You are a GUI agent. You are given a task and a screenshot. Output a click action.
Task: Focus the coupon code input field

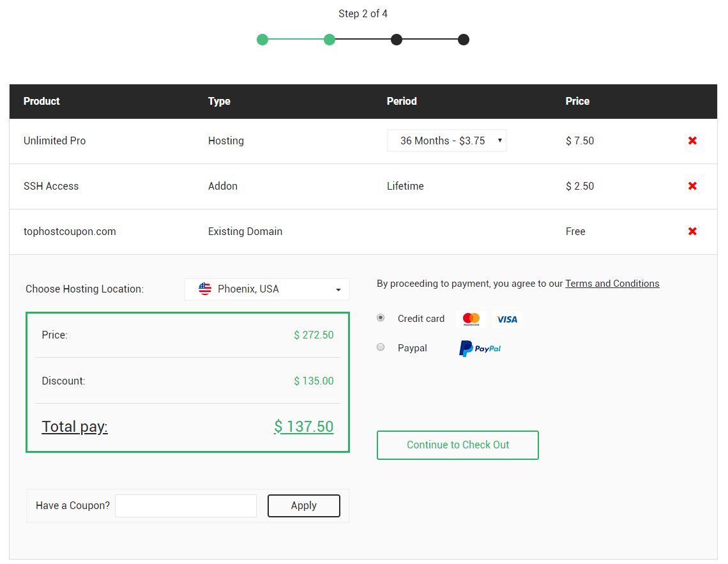[x=186, y=505]
